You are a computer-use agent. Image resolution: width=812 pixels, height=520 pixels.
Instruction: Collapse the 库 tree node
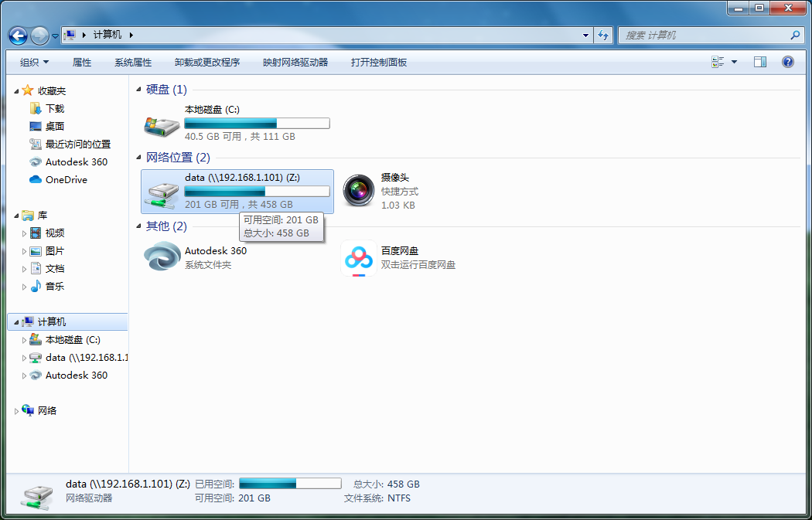point(16,216)
